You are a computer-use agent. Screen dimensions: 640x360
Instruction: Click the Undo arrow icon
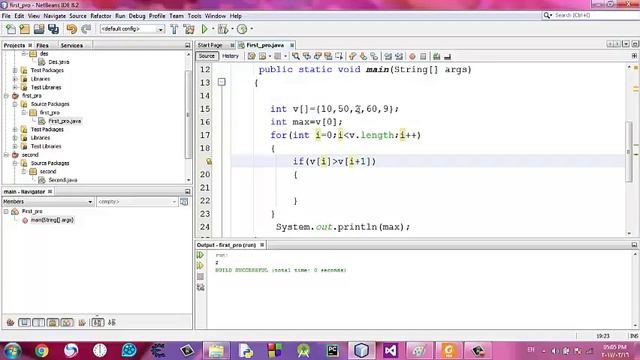[x=71, y=29]
